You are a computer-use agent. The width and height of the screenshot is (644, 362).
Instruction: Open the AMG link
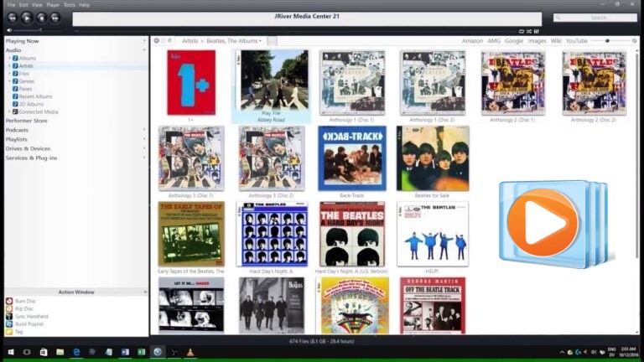[494, 41]
